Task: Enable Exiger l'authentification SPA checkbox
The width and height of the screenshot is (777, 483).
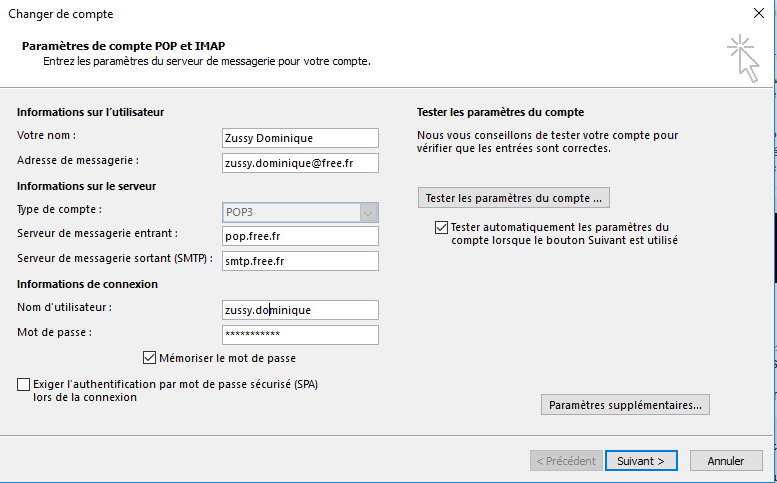Action: point(23,384)
